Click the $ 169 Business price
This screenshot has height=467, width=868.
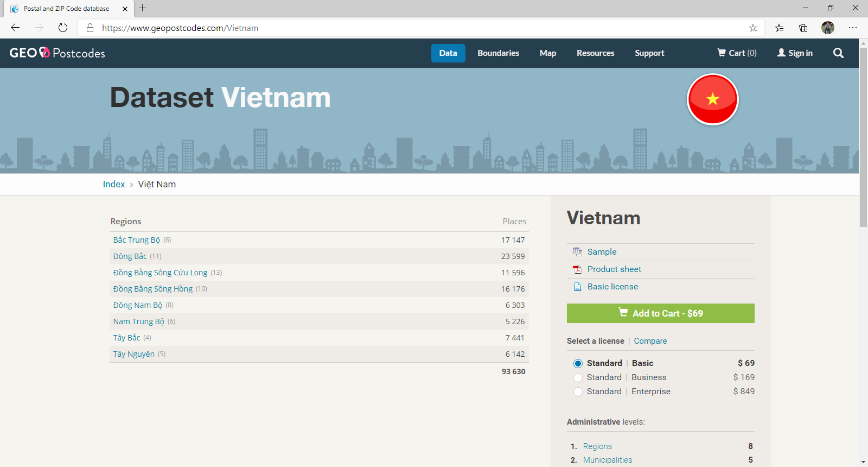point(744,377)
